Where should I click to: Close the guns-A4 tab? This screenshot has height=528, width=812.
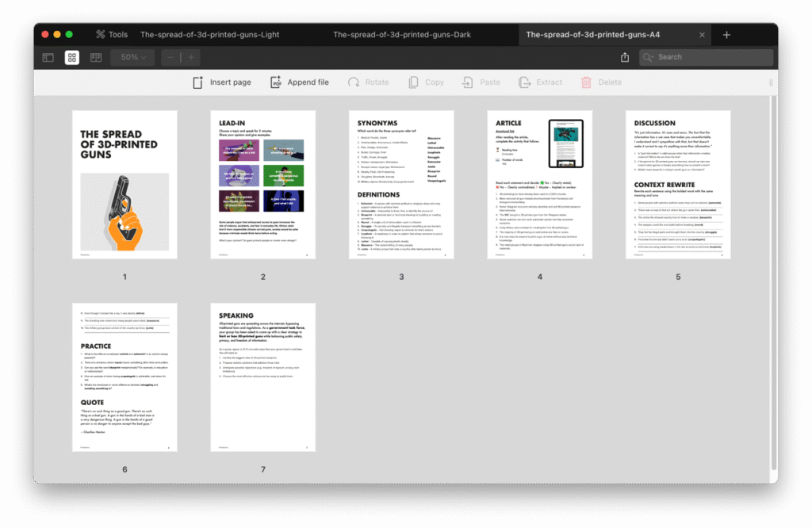702,35
